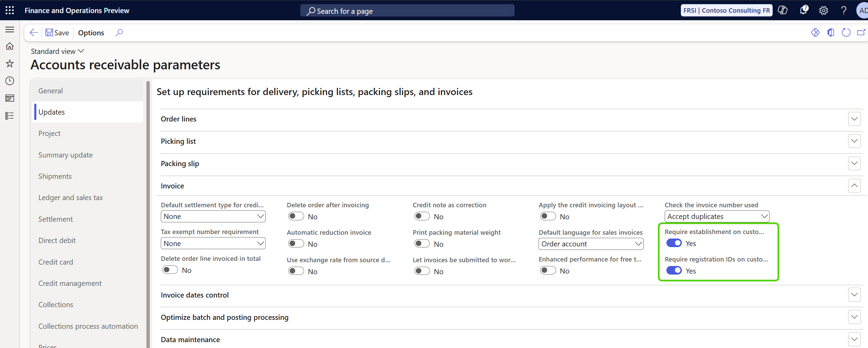Viewport: 868px width, 348px height.
Task: Toggle Credit note as correction
Action: [x=422, y=216]
